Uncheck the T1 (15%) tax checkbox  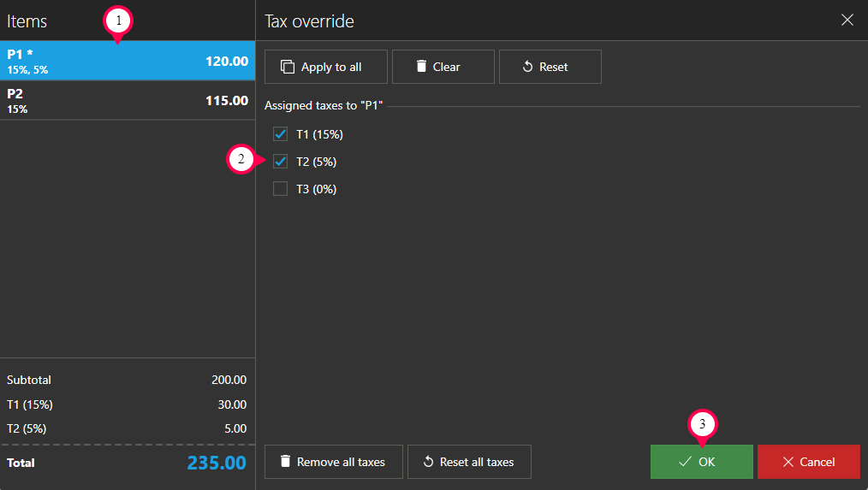[280, 134]
